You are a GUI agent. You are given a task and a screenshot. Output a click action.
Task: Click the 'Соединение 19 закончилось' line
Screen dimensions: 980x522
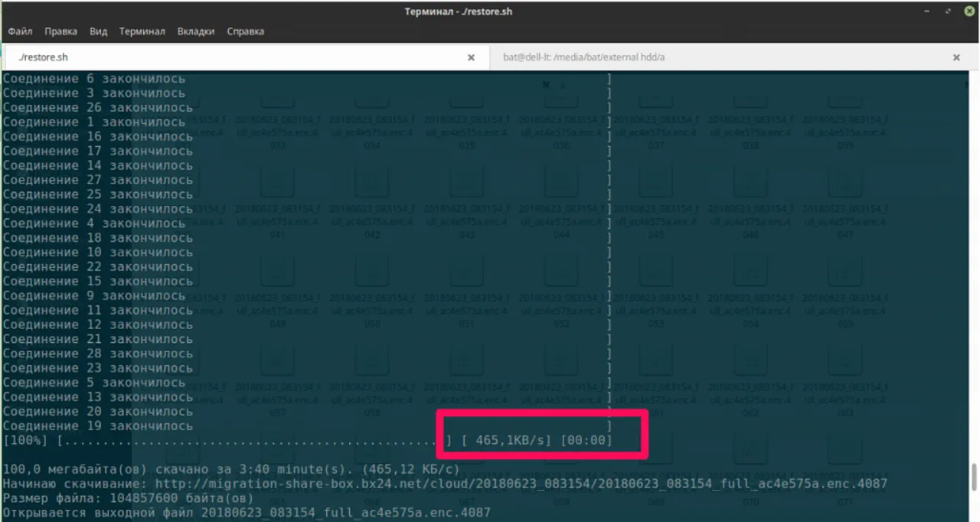[97, 426]
